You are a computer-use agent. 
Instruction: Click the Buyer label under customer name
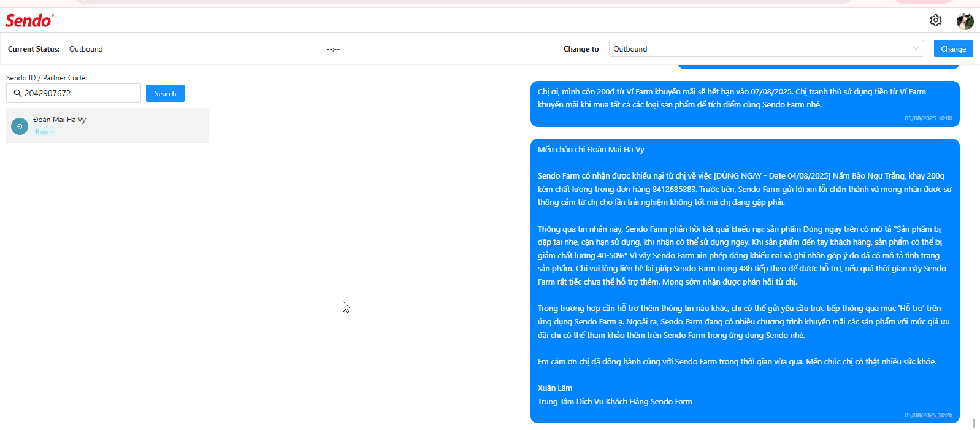point(44,132)
